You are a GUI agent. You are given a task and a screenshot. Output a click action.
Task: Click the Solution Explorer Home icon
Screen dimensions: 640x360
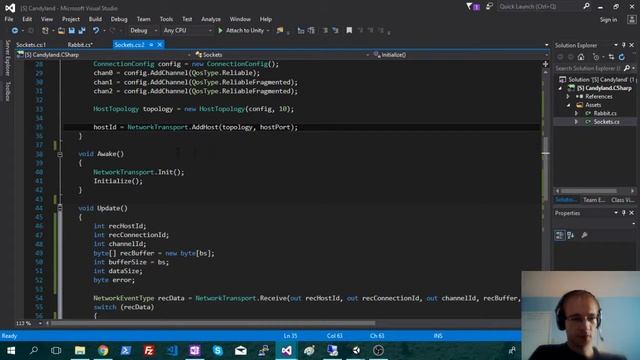pos(581,57)
